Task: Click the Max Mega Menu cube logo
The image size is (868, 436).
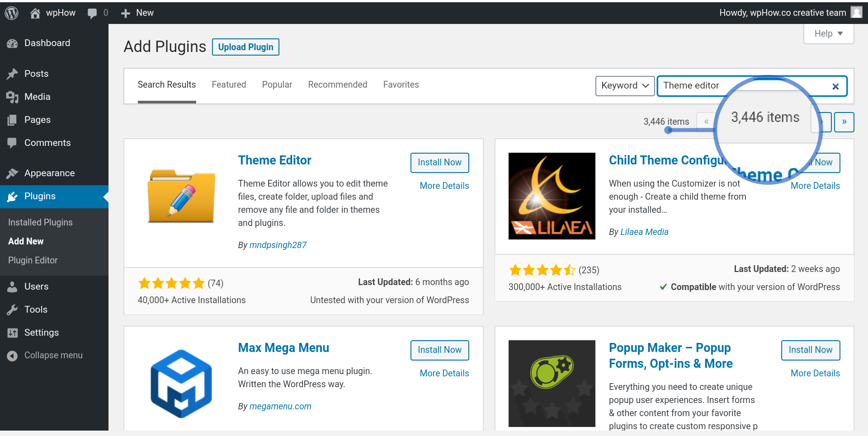Action: coord(181,384)
